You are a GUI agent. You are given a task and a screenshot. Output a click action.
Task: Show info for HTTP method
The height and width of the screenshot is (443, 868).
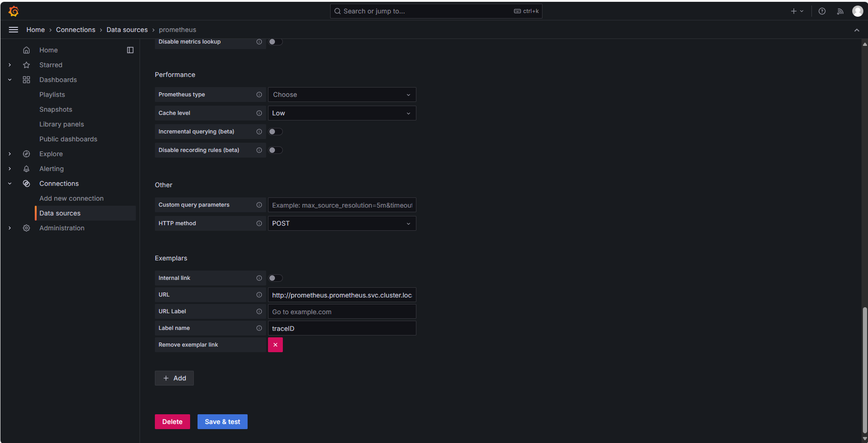coord(259,223)
